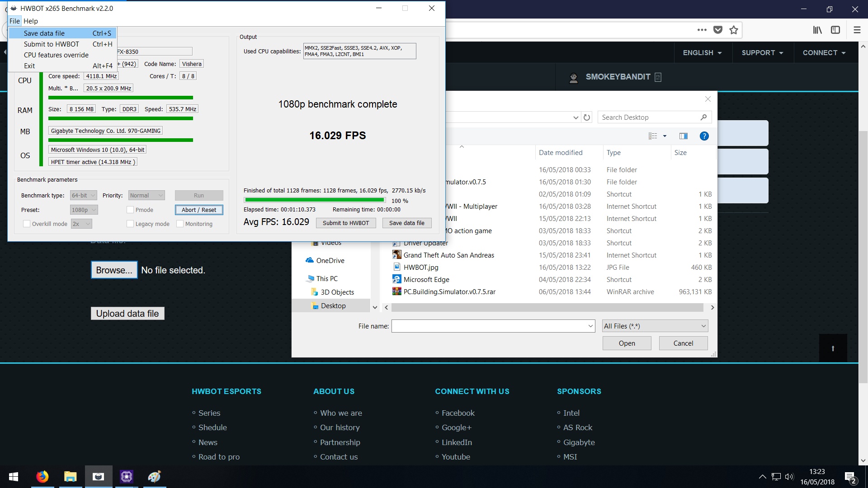Screen dimensions: 868x488
Task: Open the Overkill 2x dropdown
Action: pyautogui.click(x=81, y=224)
